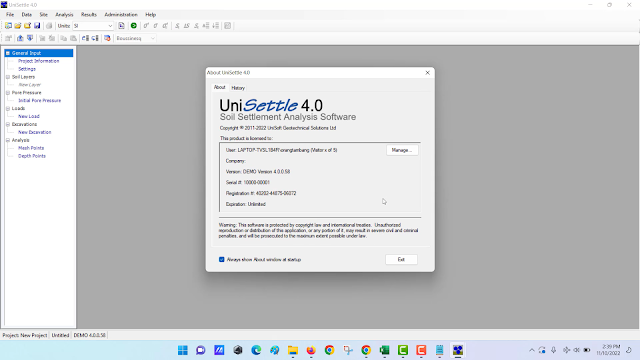Click the Windows Start button
640x360 pixels.
(x=183, y=350)
